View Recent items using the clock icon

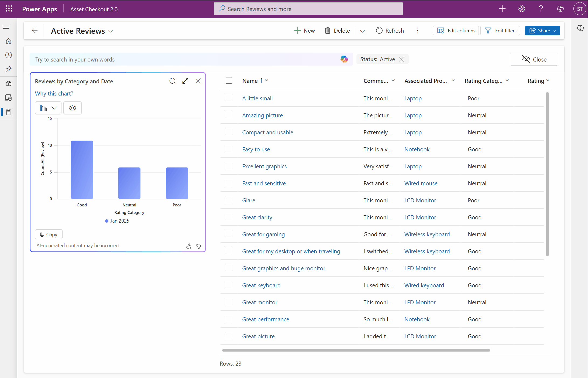pyautogui.click(x=8, y=55)
